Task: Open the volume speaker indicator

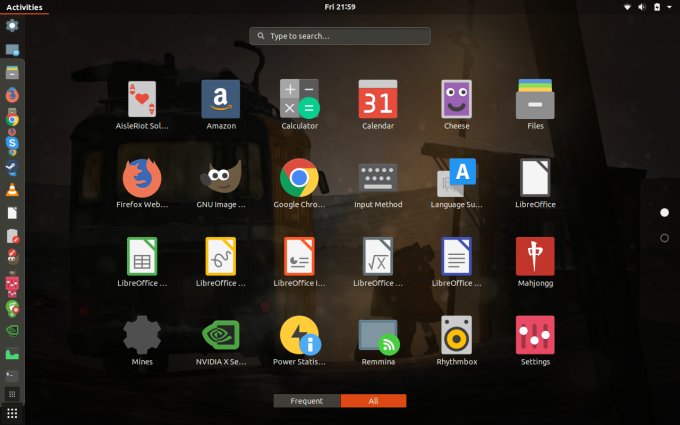Action: pyautogui.click(x=642, y=7)
